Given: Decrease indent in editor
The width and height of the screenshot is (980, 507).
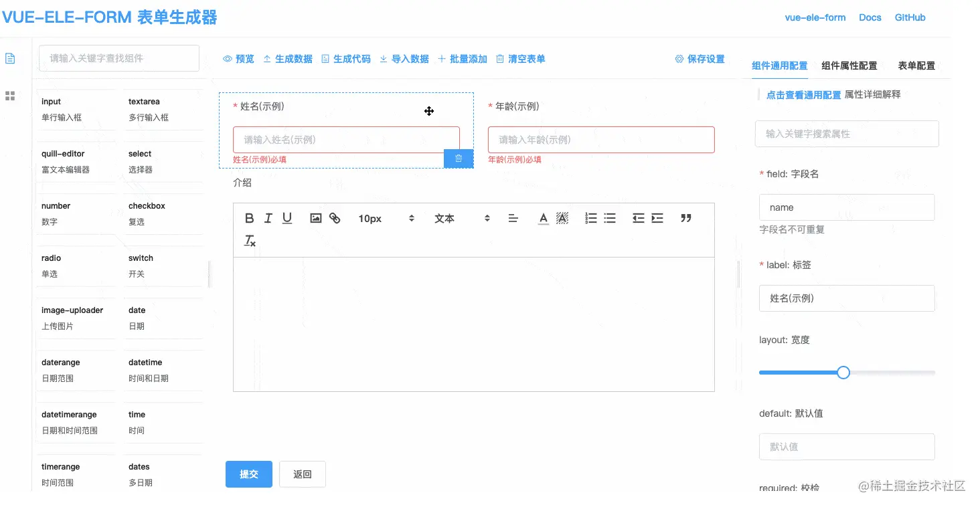Looking at the screenshot, I should pyautogui.click(x=639, y=218).
